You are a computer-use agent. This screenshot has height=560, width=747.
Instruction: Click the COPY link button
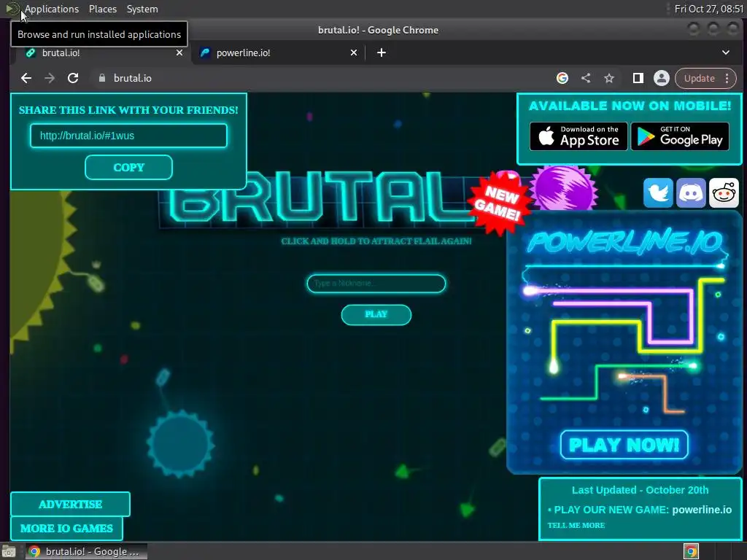click(128, 167)
